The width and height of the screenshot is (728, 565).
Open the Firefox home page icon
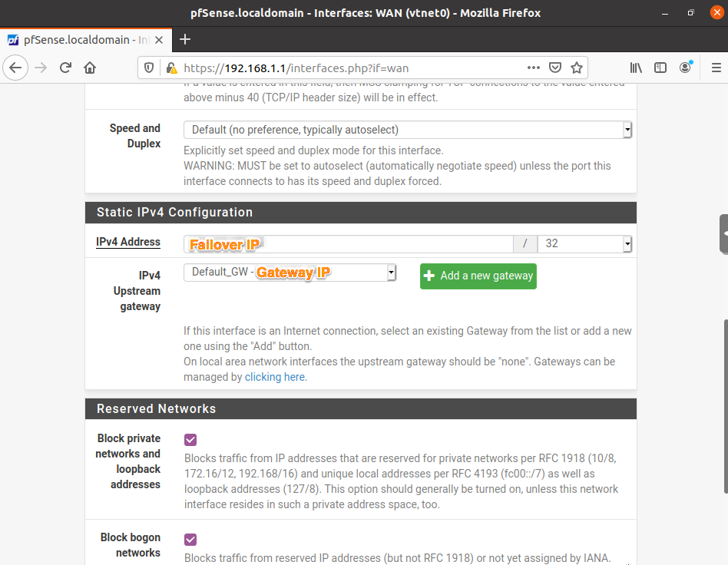click(89, 68)
